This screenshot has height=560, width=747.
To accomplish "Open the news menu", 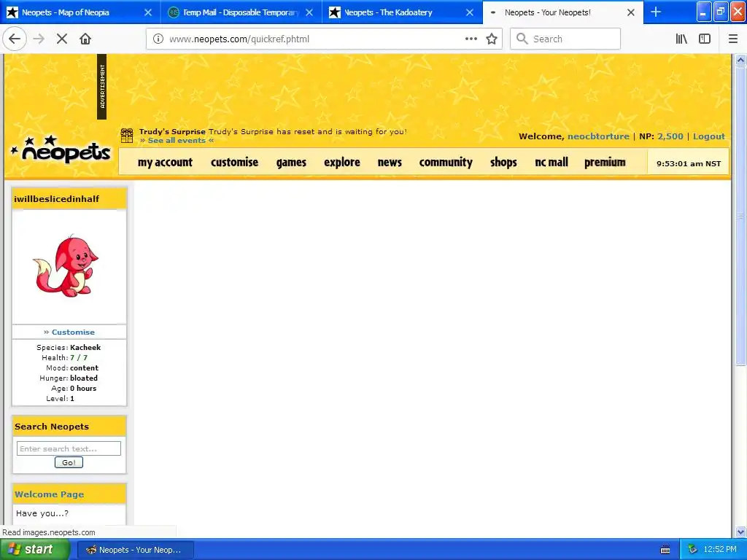I will click(390, 163).
